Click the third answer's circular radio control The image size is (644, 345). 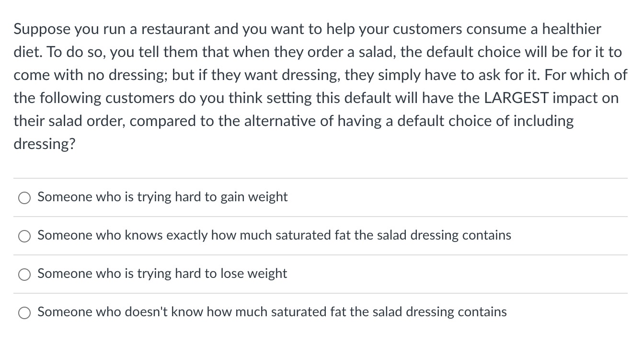(24, 274)
